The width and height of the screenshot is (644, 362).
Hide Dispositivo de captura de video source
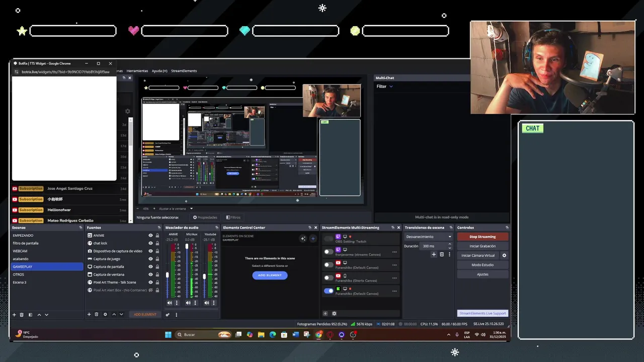[x=150, y=251]
